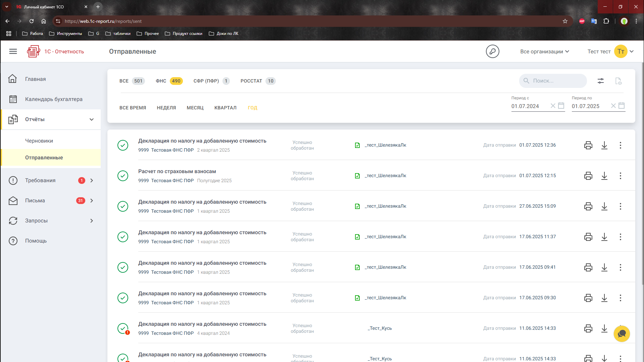Open the filter settings icon
Viewport: 644px width, 362px height.
point(600,81)
